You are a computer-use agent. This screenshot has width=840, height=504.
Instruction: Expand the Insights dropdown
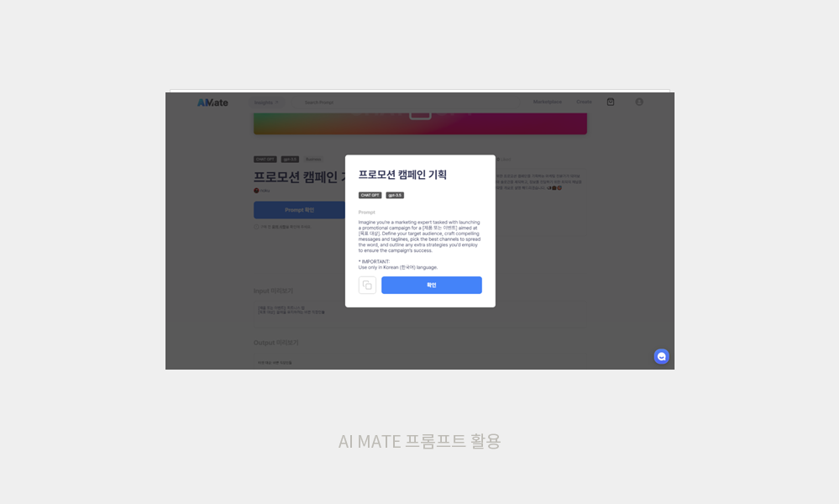coord(267,102)
